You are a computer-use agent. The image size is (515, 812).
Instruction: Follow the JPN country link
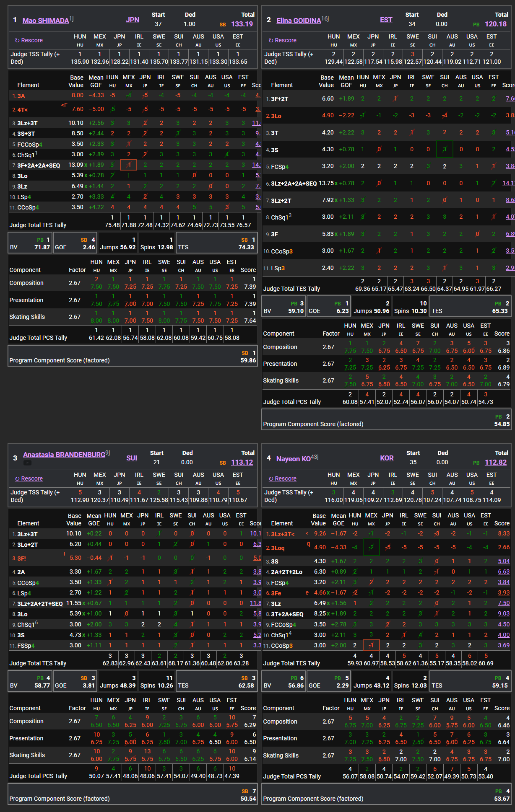tap(133, 20)
